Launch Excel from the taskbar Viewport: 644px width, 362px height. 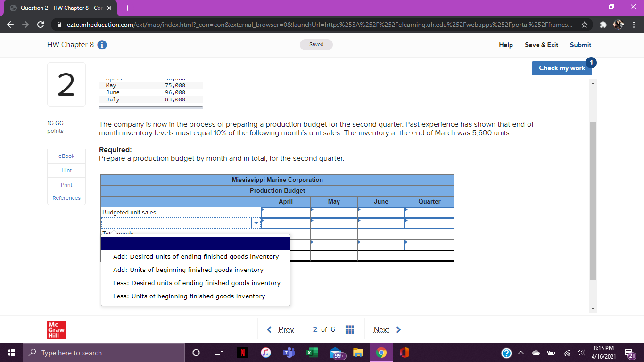(313, 352)
